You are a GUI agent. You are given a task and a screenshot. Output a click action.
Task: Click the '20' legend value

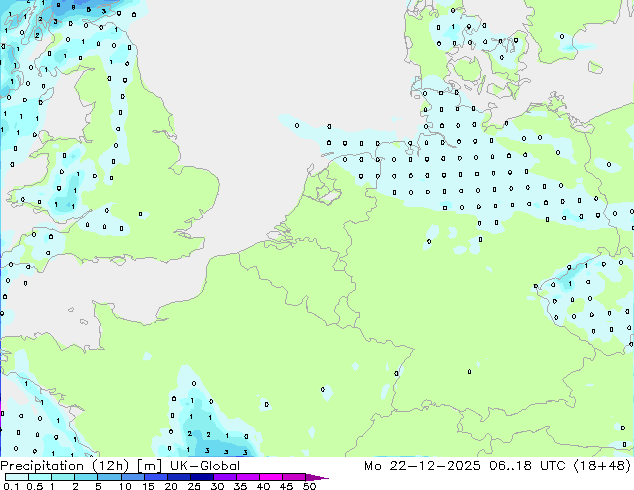[171, 486]
